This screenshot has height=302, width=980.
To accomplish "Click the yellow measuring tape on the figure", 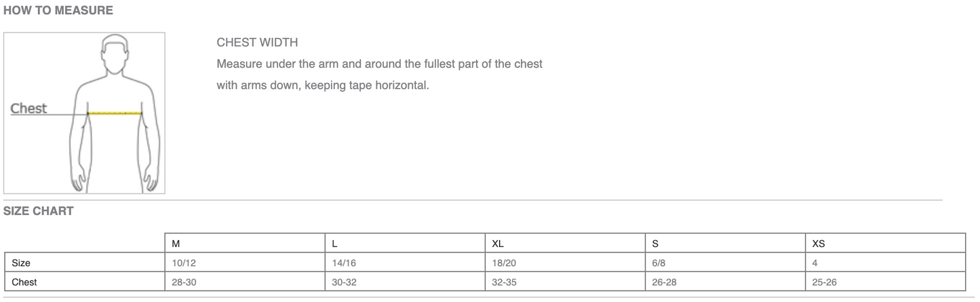I will click(115, 113).
